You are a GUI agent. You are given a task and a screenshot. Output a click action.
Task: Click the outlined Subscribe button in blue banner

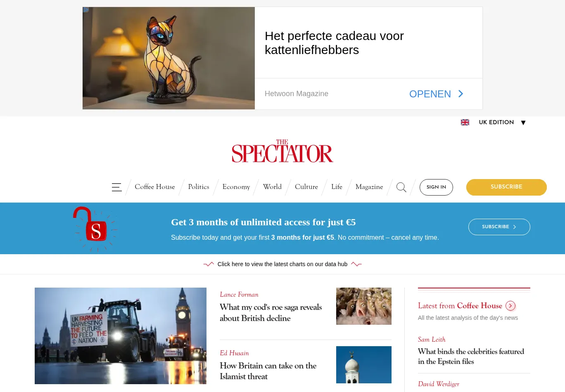pyautogui.click(x=499, y=227)
